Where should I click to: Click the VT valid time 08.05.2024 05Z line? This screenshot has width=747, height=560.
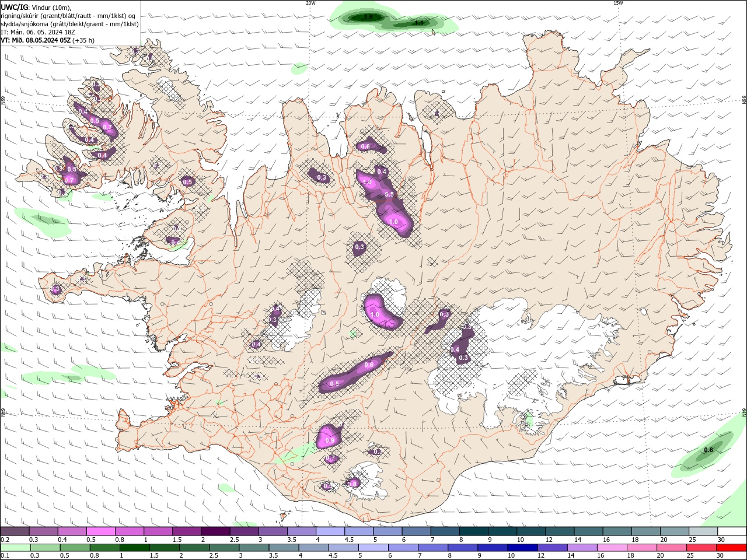pyautogui.click(x=48, y=40)
